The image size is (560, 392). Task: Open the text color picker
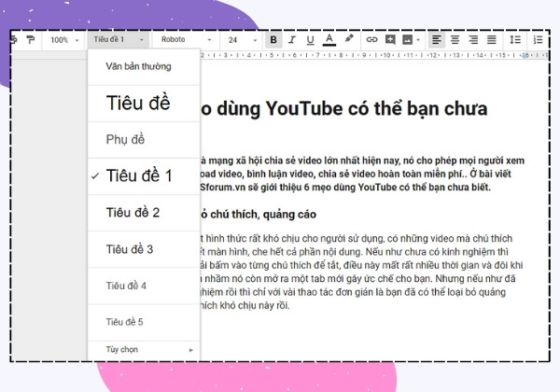coord(329,39)
